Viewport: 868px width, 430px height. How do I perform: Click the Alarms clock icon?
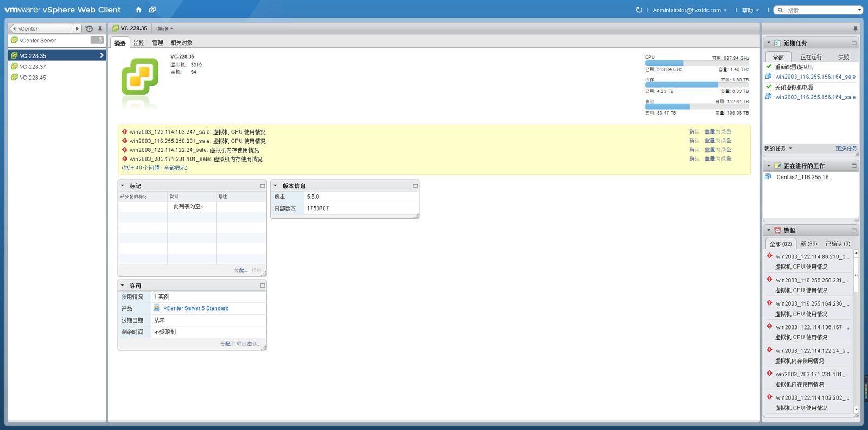coord(777,230)
